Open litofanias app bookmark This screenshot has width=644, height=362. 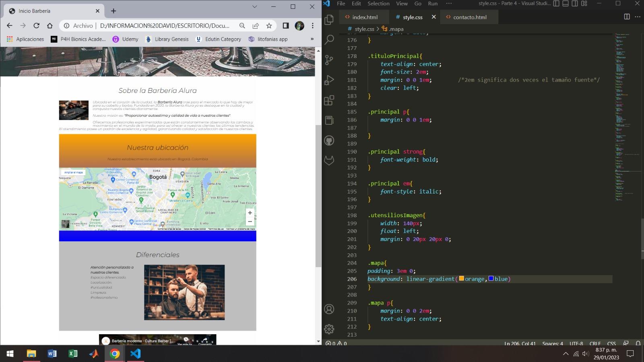(268, 39)
